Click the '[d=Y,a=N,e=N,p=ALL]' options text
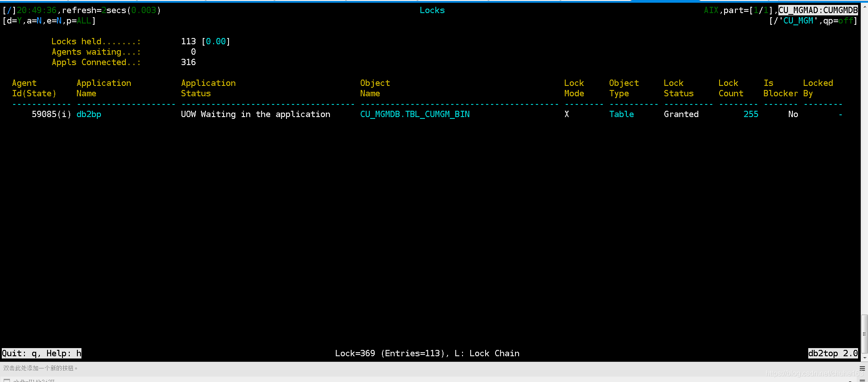Image resolution: width=868 pixels, height=382 pixels. click(49, 21)
